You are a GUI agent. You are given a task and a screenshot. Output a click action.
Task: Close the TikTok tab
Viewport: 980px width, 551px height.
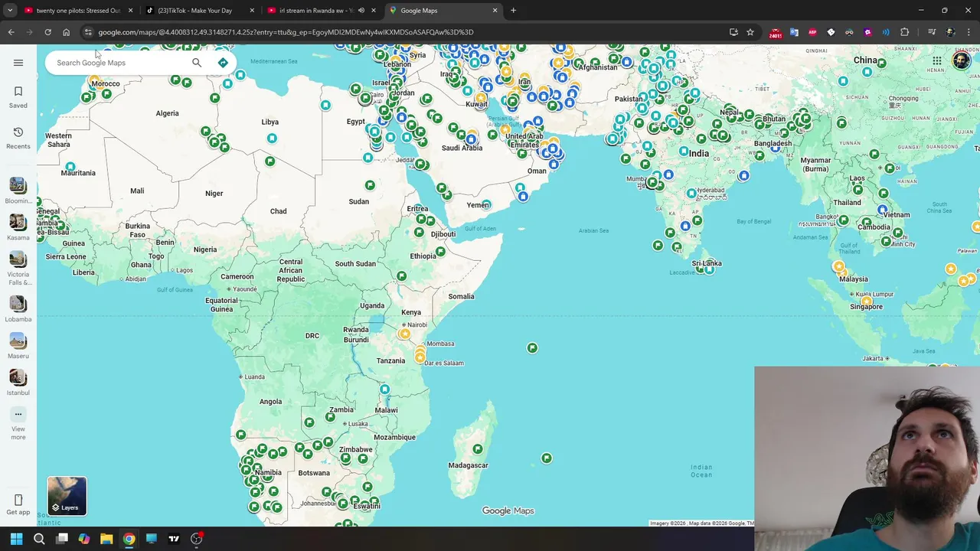coord(252,11)
